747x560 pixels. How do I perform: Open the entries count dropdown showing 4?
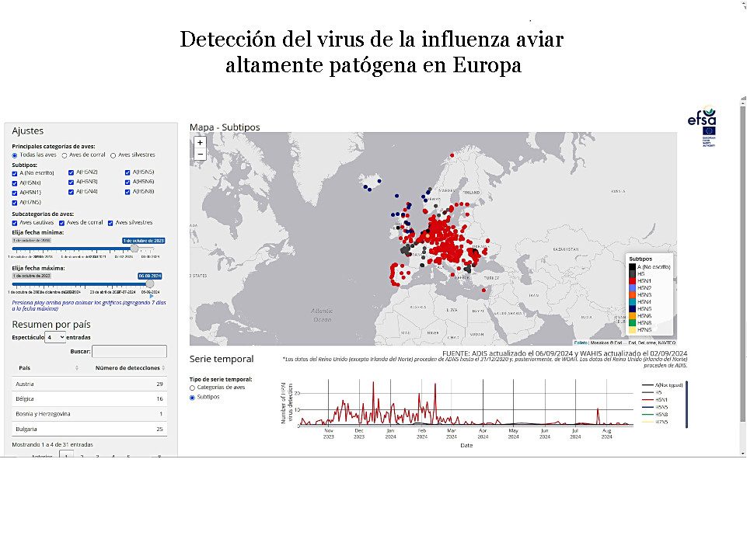tap(55, 337)
